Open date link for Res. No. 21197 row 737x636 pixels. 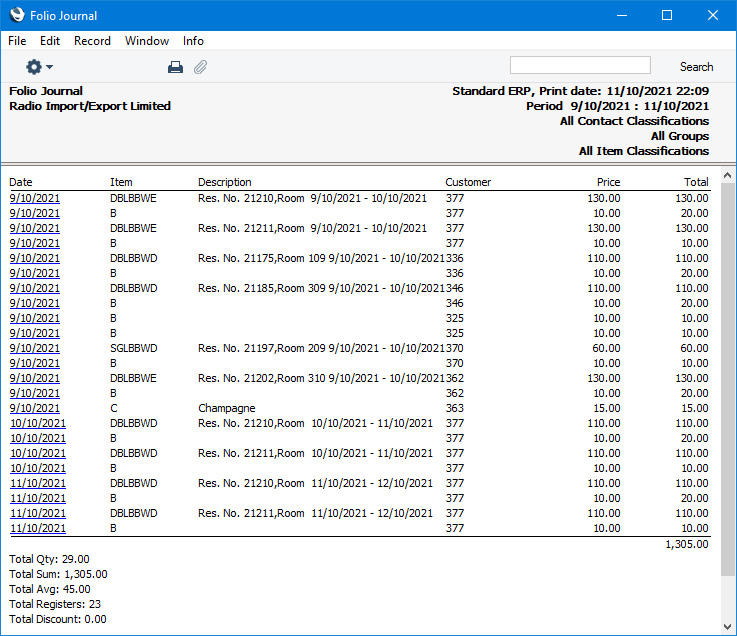[35, 348]
